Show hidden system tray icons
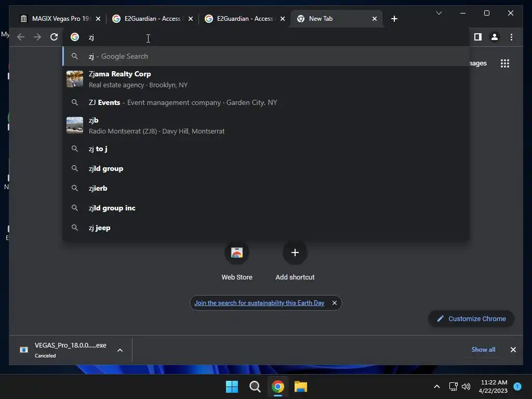 (x=436, y=387)
